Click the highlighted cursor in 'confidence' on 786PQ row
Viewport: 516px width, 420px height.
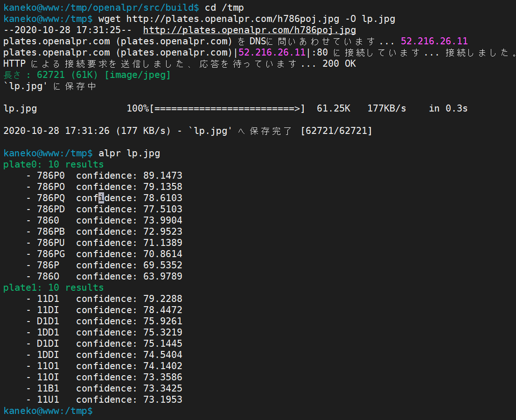point(101,198)
